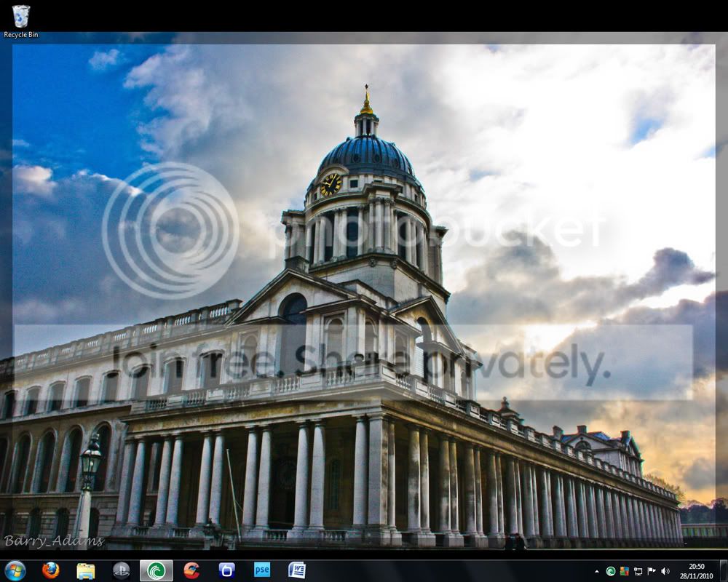Launch the blue app beside Photoshop Elements

click(x=226, y=571)
